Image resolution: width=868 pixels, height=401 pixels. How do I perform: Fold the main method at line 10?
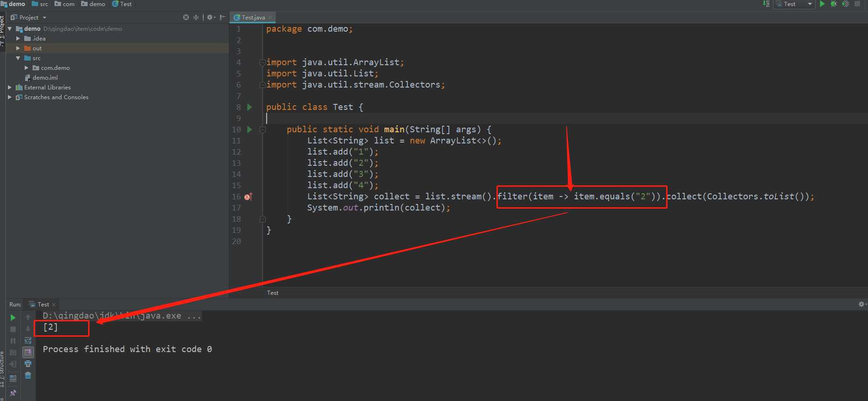[x=262, y=129]
